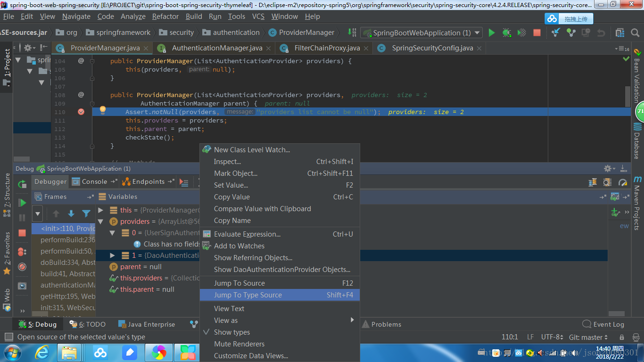Select Jump To Type Source in context menu
The image size is (644, 362).
(280, 295)
